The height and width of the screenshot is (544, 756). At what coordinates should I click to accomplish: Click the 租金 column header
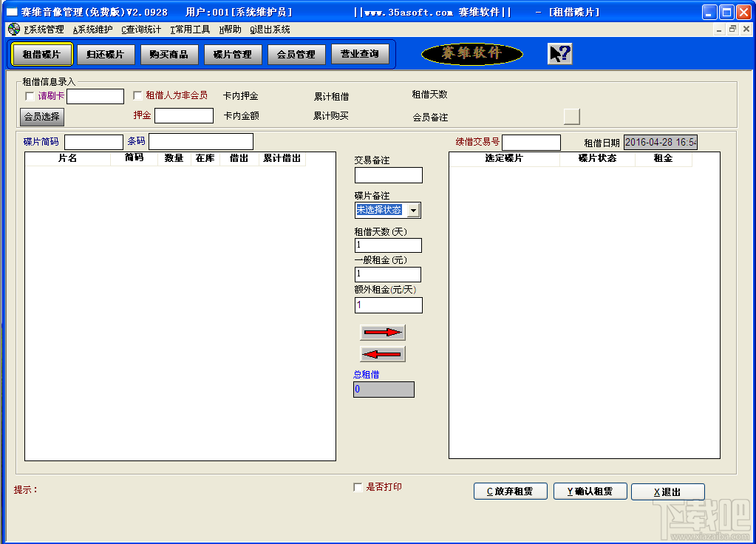pos(664,158)
